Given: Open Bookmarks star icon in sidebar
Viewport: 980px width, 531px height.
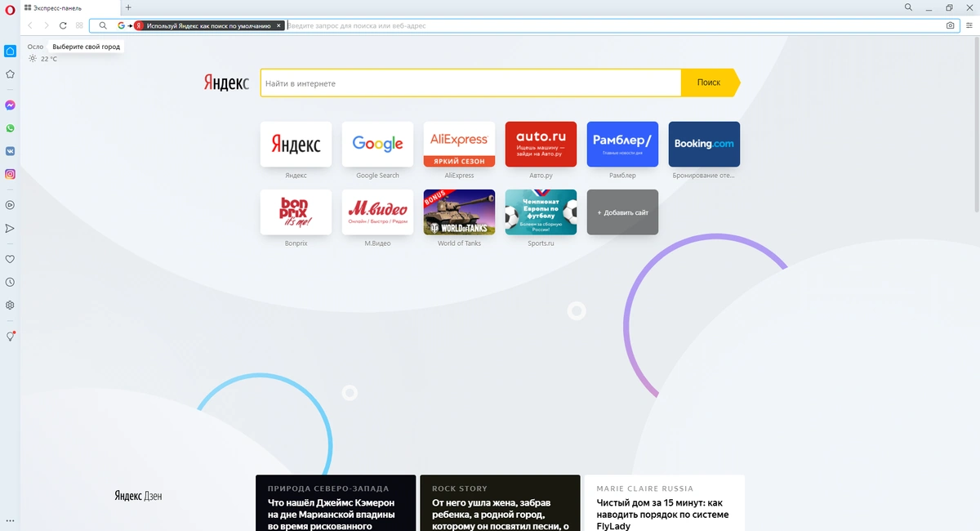Looking at the screenshot, I should (11, 74).
